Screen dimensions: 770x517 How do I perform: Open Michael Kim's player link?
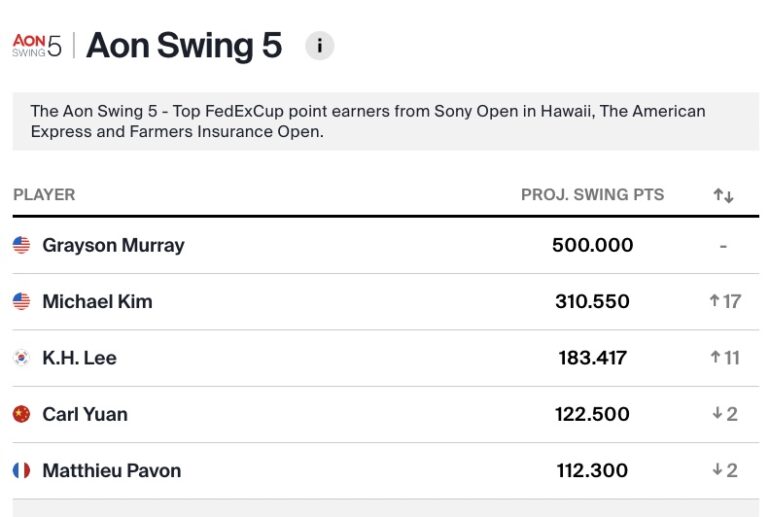[97, 301]
